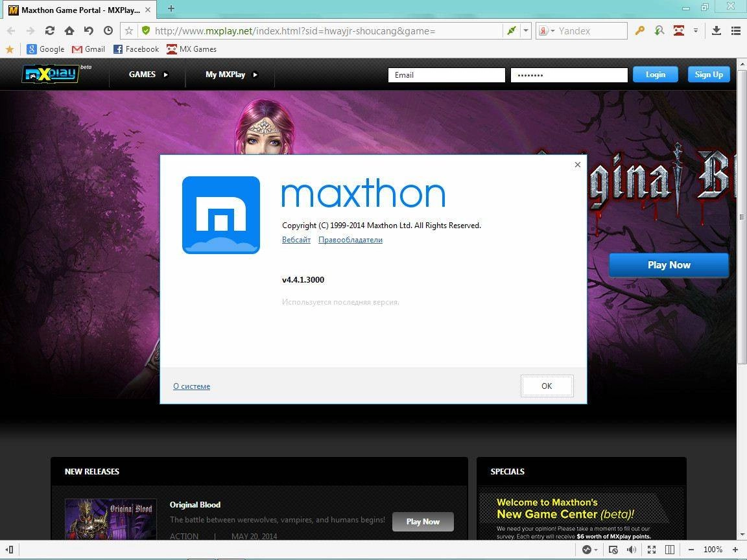Click the green arrow magnifier icon
747x560 pixels.
tap(659, 31)
